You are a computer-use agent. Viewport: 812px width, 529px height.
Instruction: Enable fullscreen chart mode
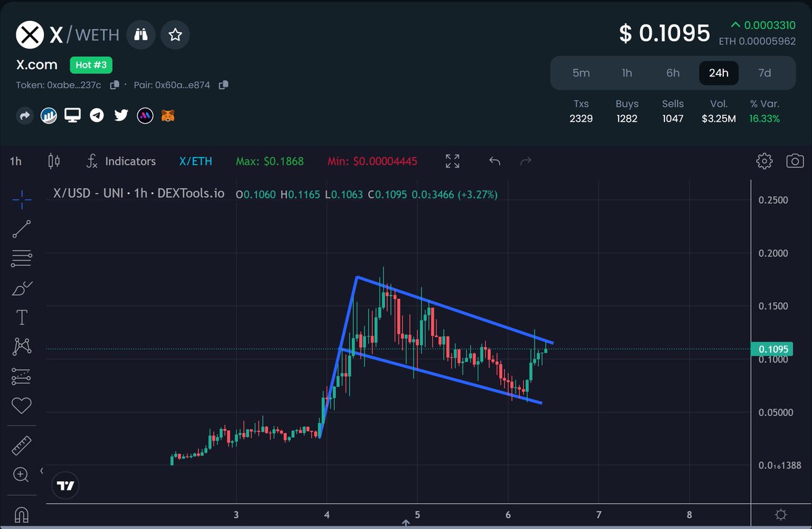coord(452,161)
